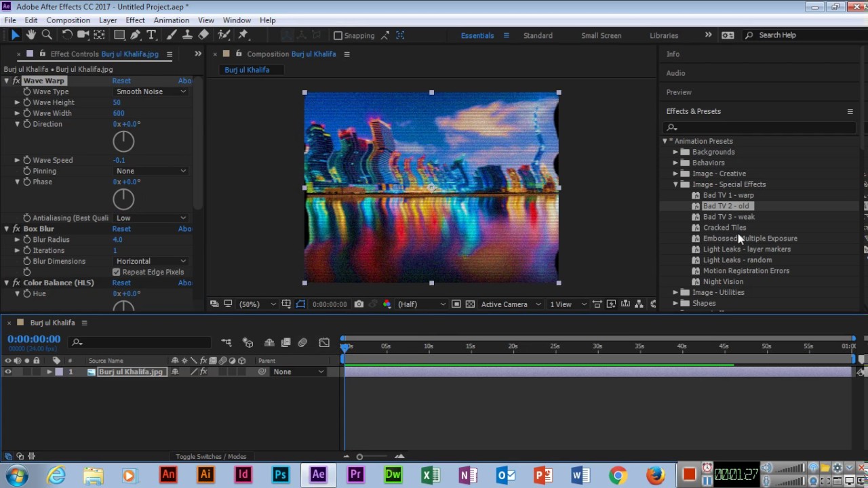This screenshot has width=868, height=488.
Task: Select the Puppet Pin tool
Action: click(x=243, y=35)
